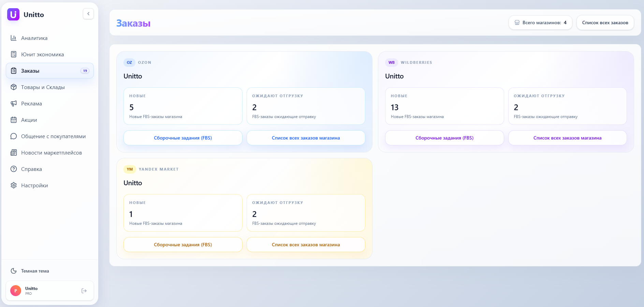Open Список всех заказов in header
This screenshot has height=307, width=644.
click(x=605, y=23)
